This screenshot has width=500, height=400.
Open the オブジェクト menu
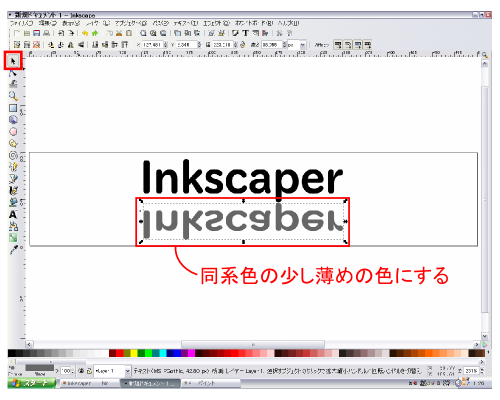pos(131,23)
